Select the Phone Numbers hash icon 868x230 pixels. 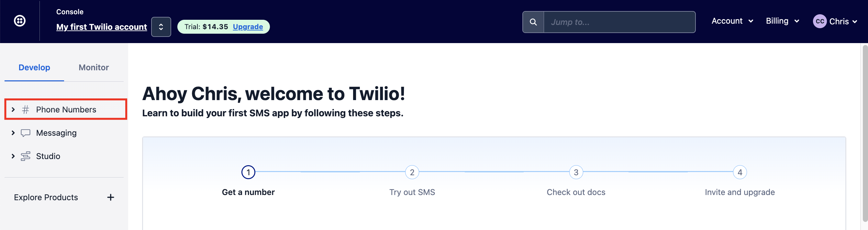click(26, 109)
